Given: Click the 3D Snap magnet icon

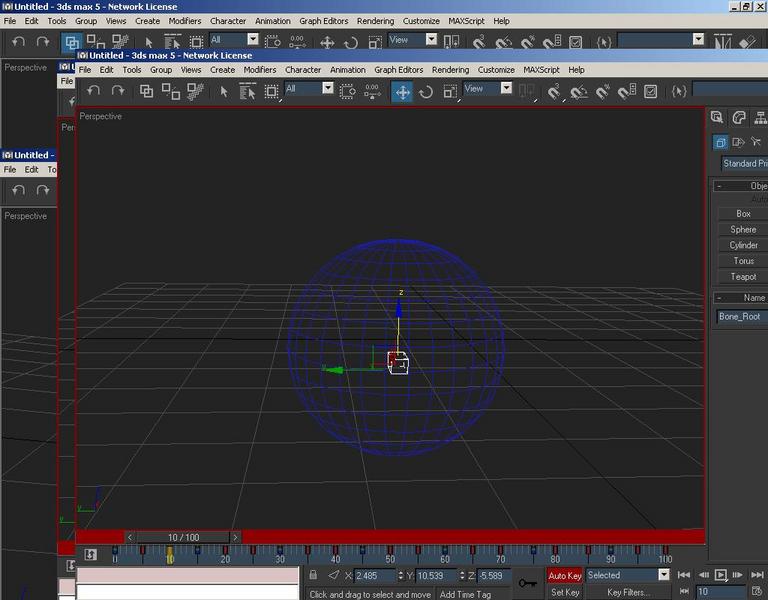Looking at the screenshot, I should coord(554,92).
